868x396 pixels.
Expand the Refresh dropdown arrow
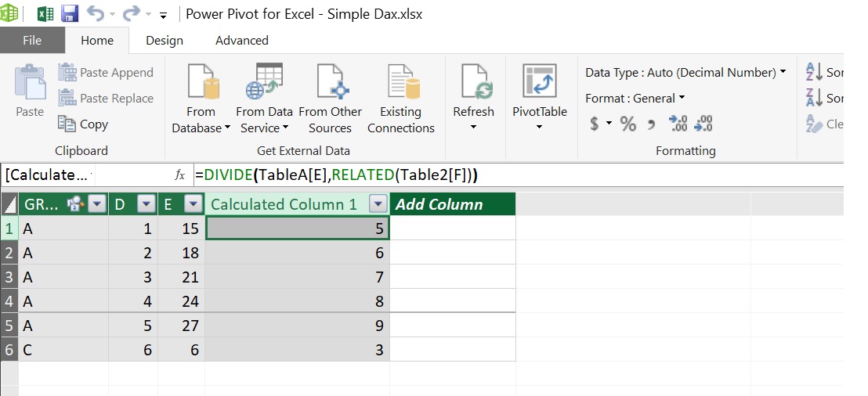473,128
